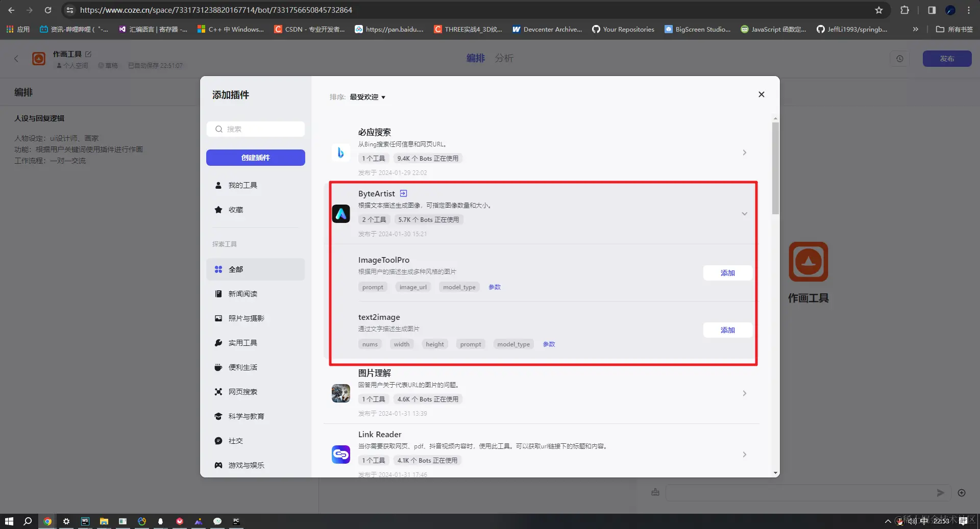Open the 所有书签 folder

[x=954, y=29]
